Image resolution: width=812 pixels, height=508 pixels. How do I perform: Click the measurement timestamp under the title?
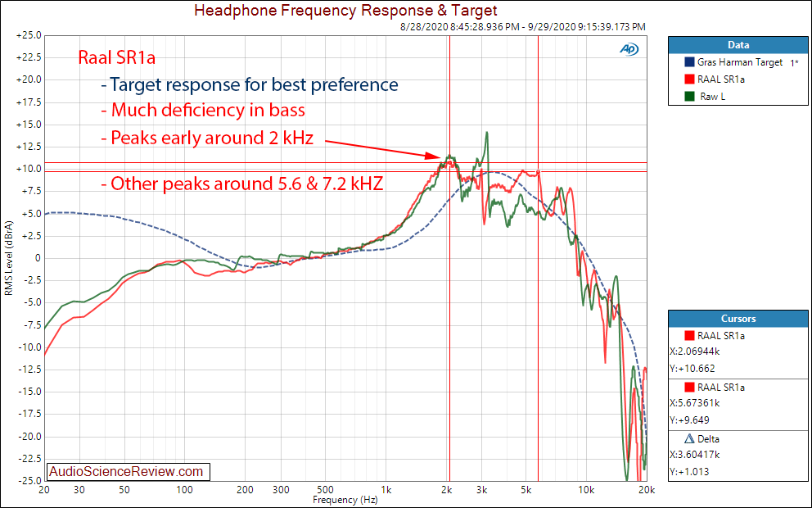523,26
